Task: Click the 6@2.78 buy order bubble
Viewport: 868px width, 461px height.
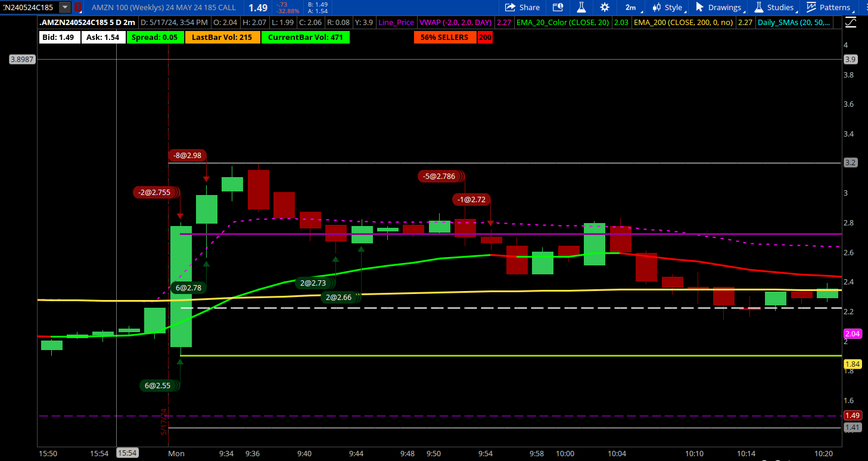Action: click(189, 287)
